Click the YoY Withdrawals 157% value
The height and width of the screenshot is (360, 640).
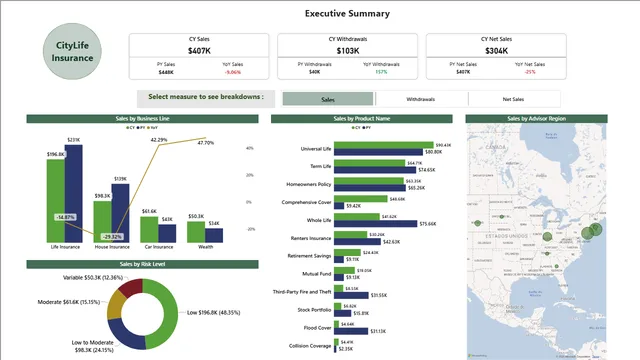381,72
